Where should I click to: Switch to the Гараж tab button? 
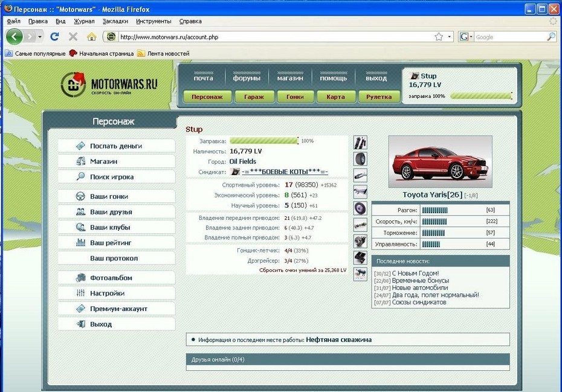[254, 97]
